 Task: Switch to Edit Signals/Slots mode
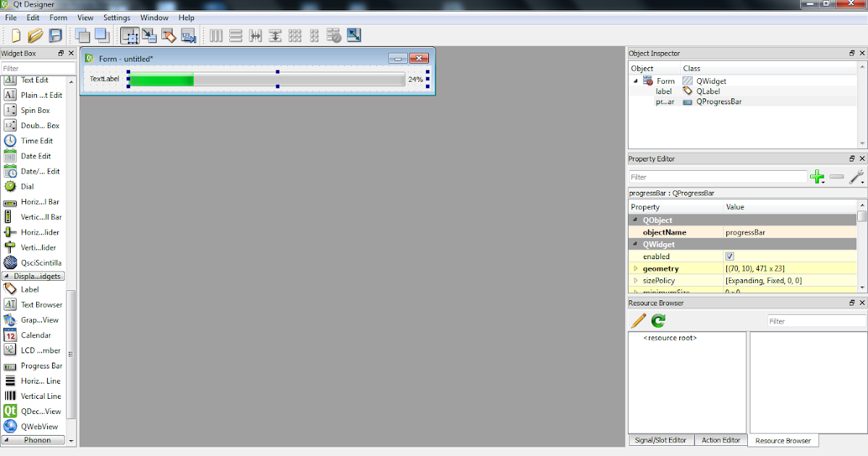coord(150,35)
